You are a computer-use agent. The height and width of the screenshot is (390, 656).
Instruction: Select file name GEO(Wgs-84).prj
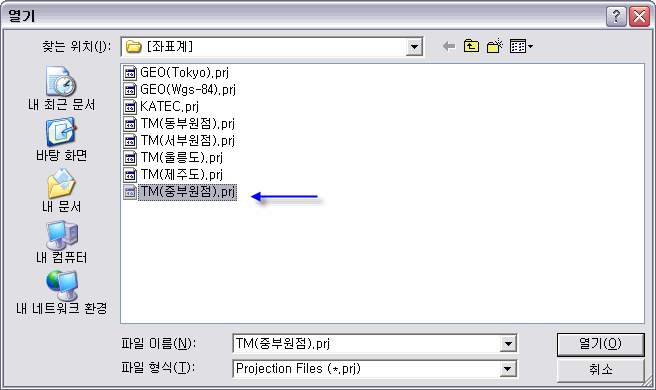[x=188, y=90]
